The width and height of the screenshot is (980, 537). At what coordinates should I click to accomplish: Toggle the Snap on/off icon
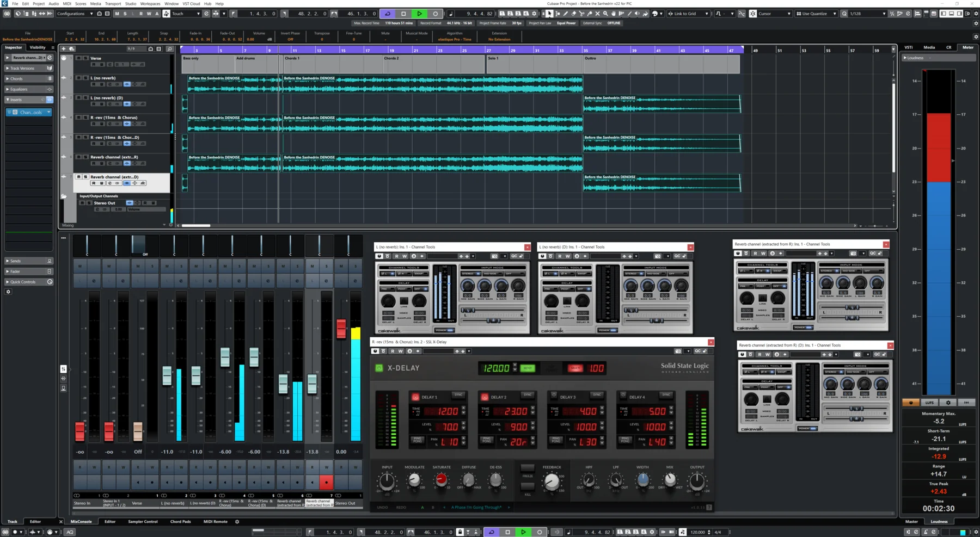[x=753, y=14]
